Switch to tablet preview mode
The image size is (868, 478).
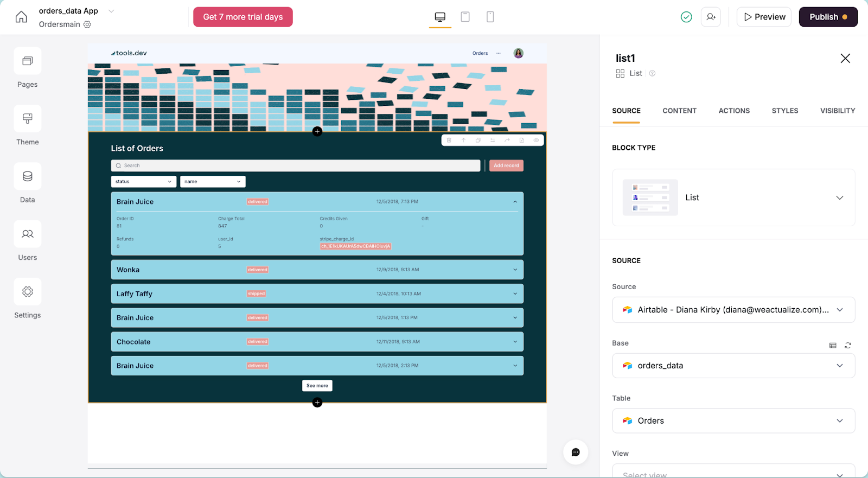tap(465, 17)
